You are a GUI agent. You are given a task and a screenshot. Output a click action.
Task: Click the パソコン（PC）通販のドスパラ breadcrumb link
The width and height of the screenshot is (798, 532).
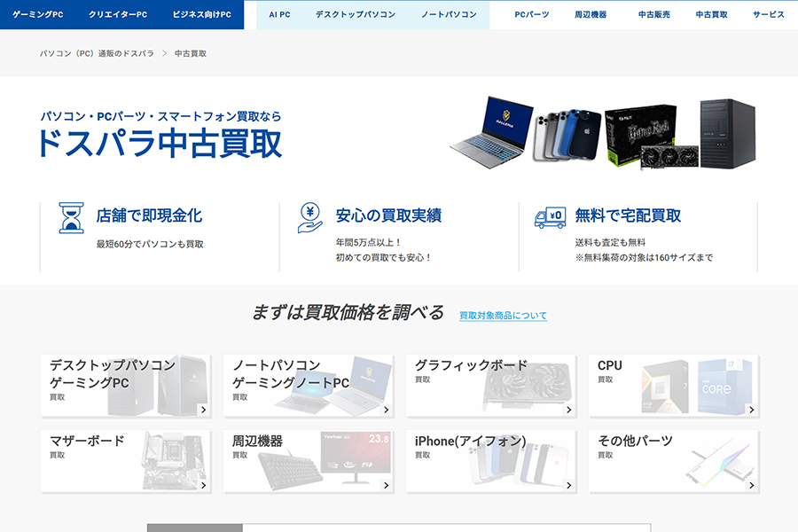click(x=97, y=54)
